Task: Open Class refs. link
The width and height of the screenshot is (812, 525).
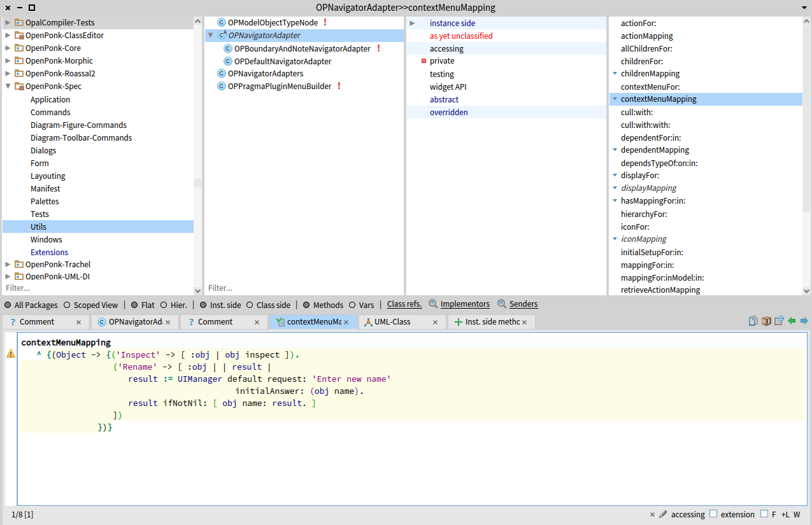Action: click(x=404, y=304)
